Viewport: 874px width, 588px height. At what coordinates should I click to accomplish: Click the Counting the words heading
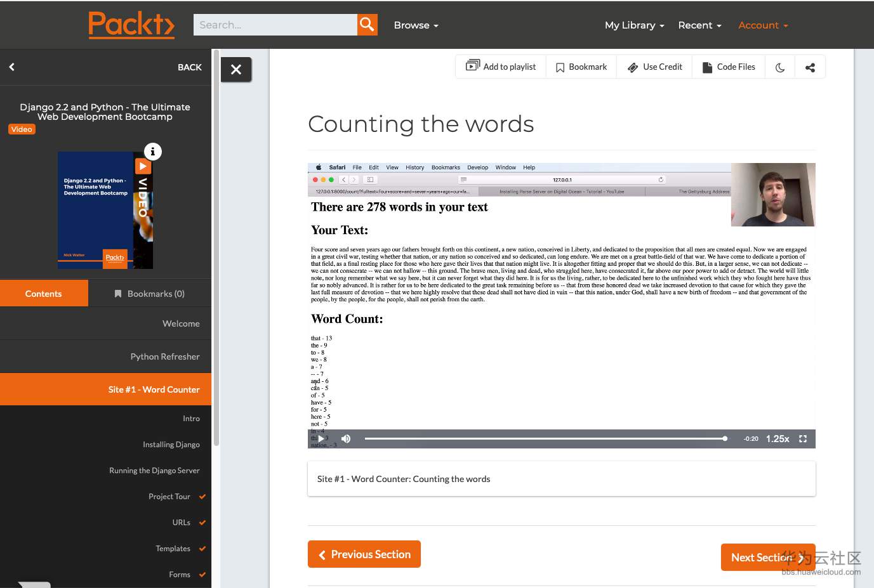click(421, 124)
